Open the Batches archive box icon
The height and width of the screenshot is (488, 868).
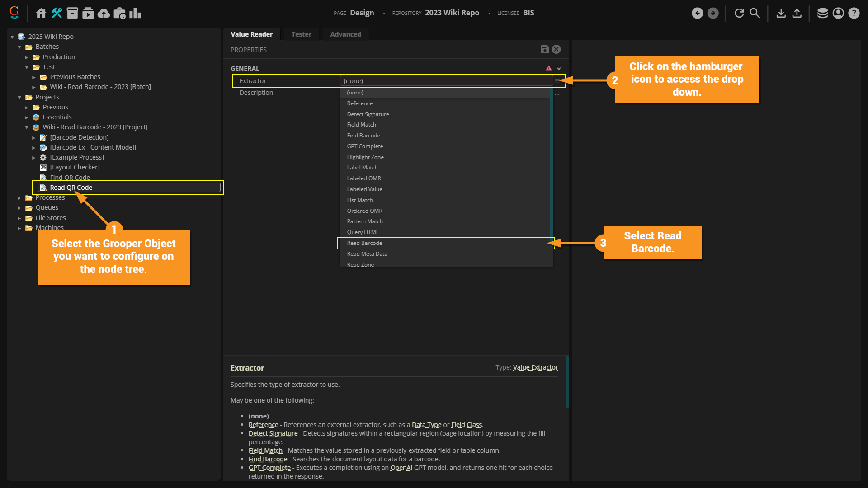[x=72, y=13]
